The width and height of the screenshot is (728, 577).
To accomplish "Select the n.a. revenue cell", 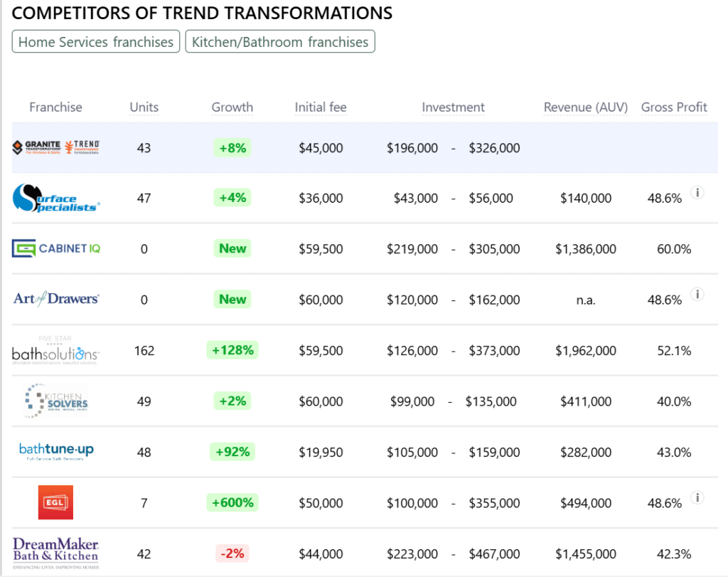I will click(x=586, y=300).
